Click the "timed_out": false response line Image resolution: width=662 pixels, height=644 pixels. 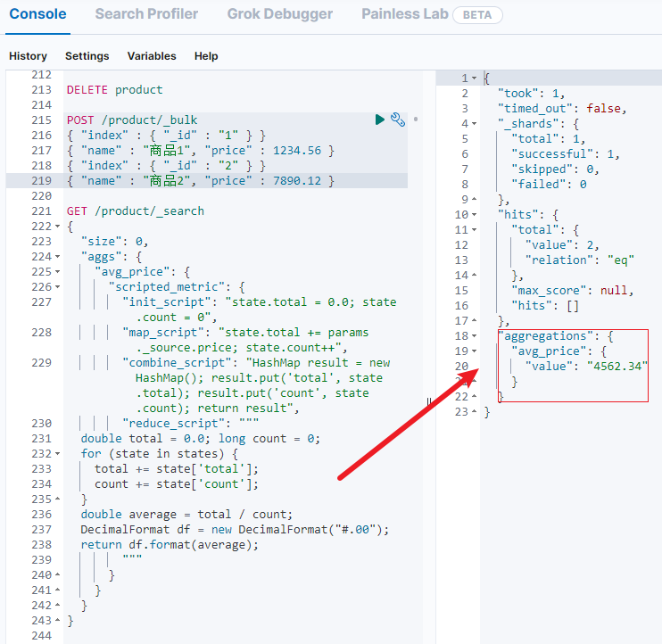click(562, 109)
